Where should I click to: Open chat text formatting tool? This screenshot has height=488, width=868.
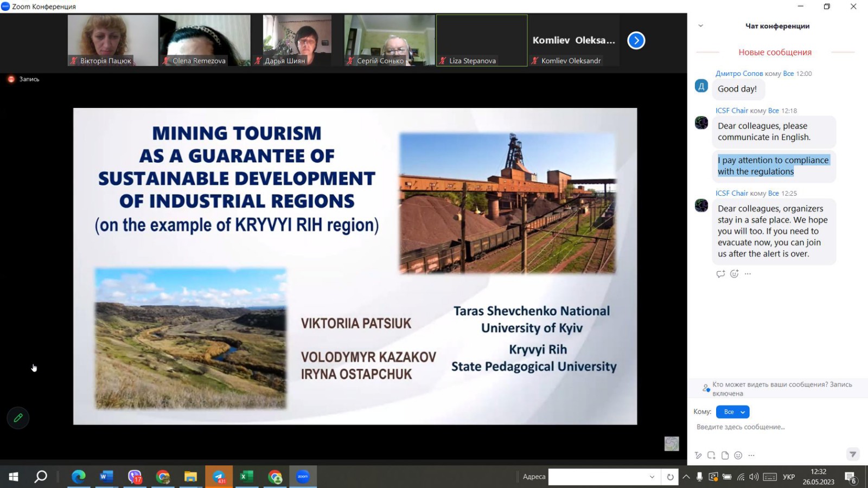(698, 455)
